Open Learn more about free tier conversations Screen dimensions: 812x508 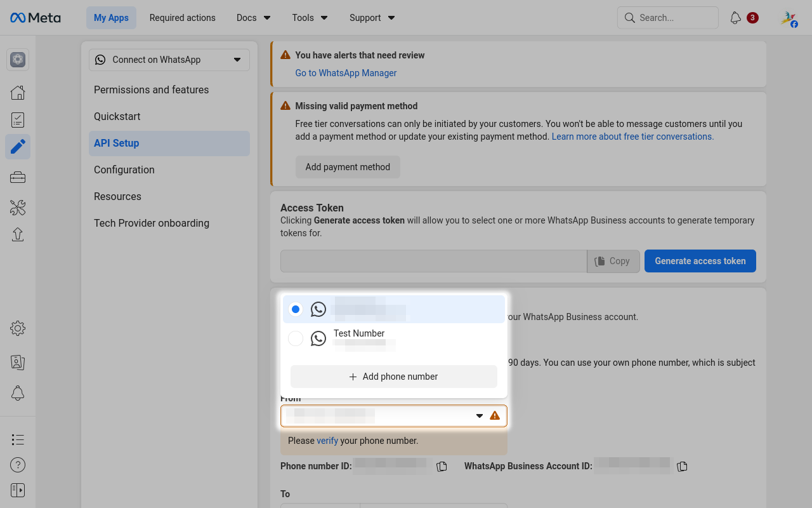[632, 137]
